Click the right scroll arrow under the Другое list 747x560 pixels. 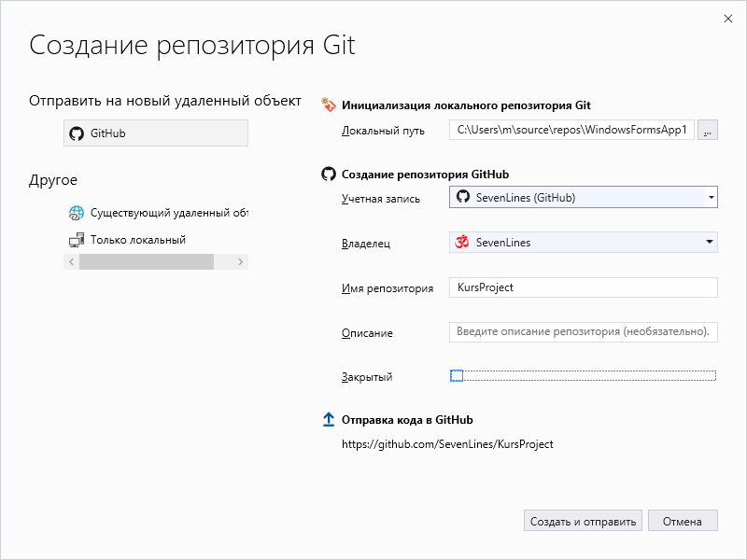pos(241,261)
